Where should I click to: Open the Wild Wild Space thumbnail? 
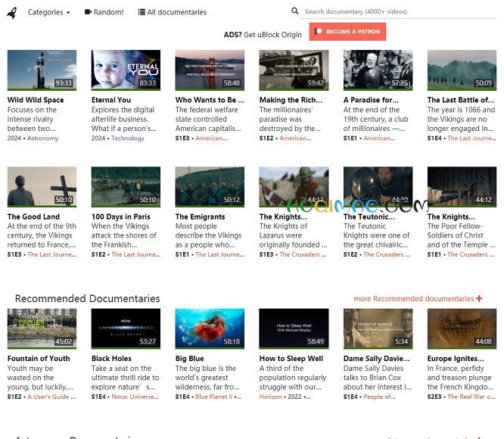(42, 70)
